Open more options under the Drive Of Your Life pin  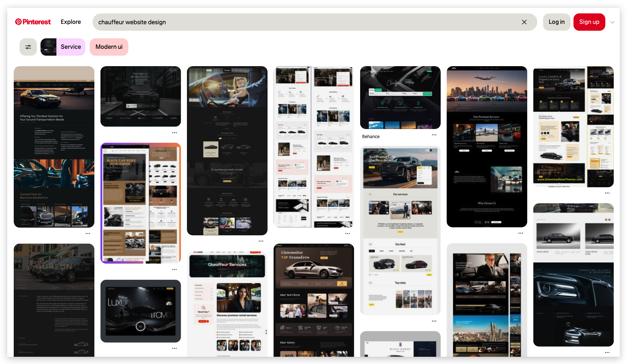261,241
